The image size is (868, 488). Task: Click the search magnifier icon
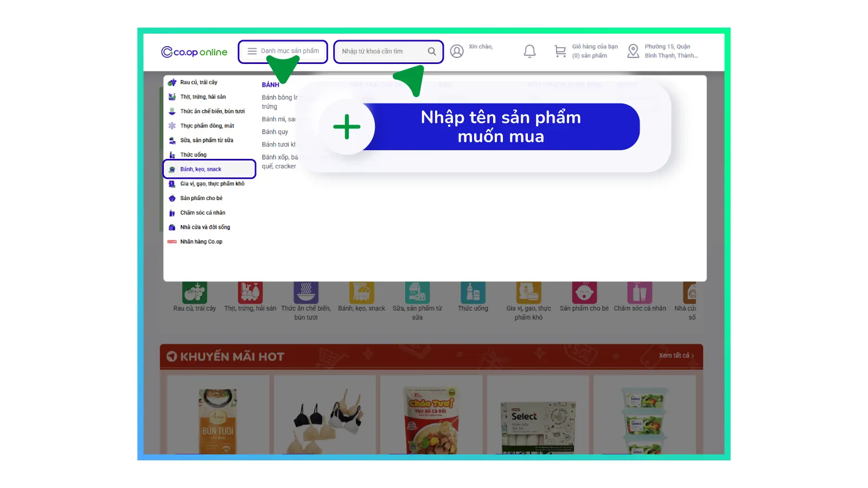[432, 52]
